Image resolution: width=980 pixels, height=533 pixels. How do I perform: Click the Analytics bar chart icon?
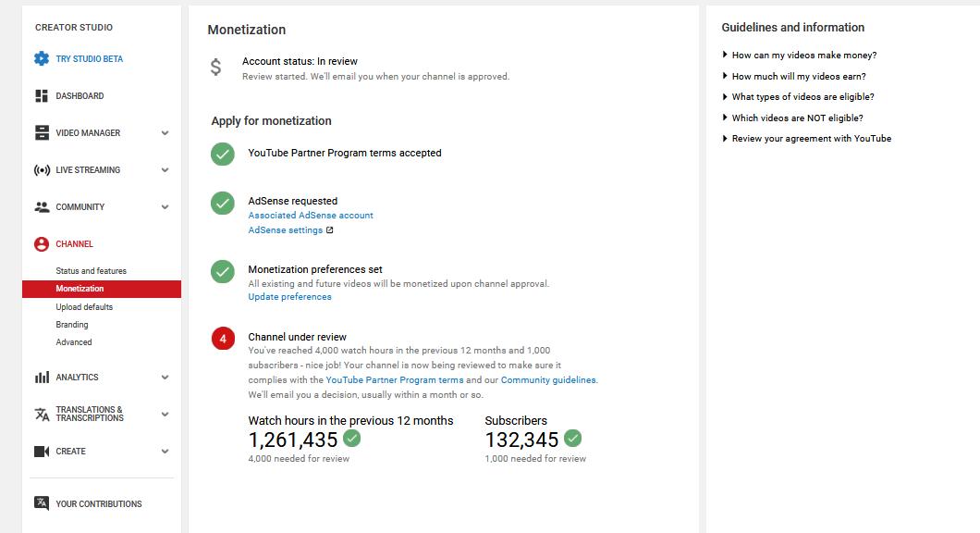coord(42,378)
